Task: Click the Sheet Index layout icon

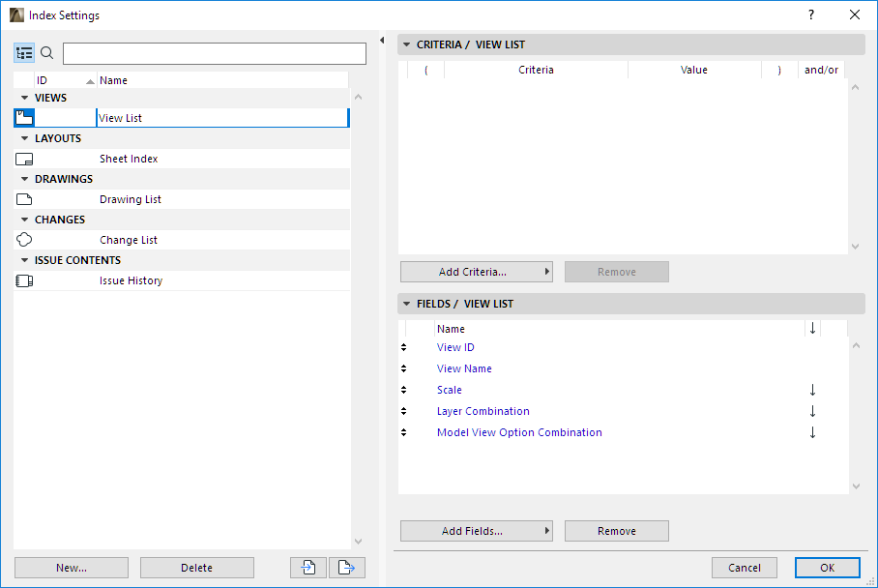Action: click(23, 158)
